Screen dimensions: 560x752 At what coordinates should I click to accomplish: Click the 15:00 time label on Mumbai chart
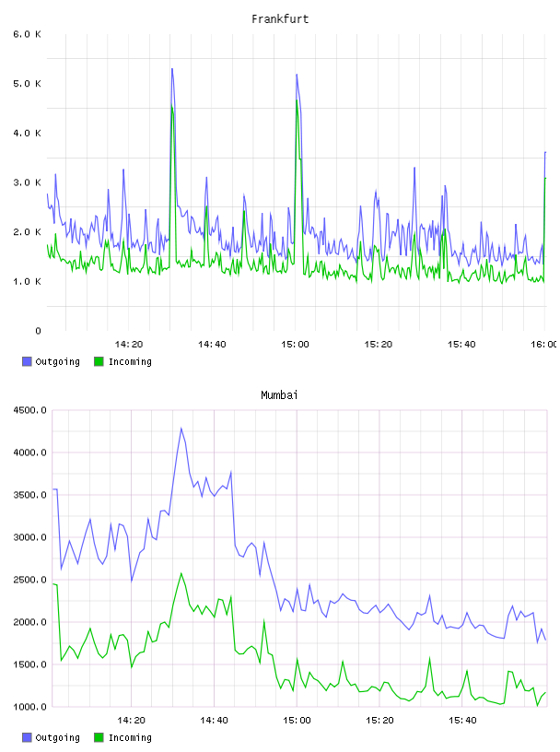pos(297,720)
